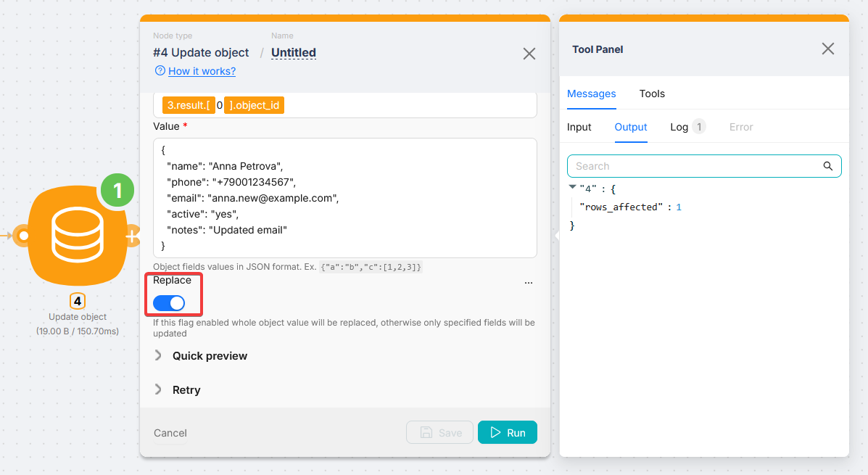Click the plus connector on node output

(x=132, y=236)
